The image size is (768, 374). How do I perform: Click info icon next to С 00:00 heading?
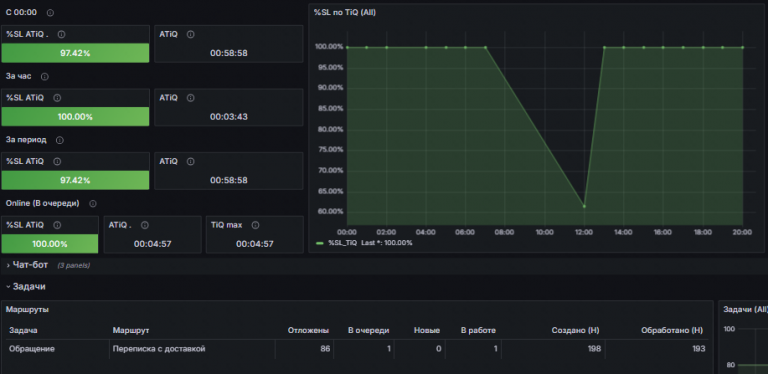pos(50,13)
